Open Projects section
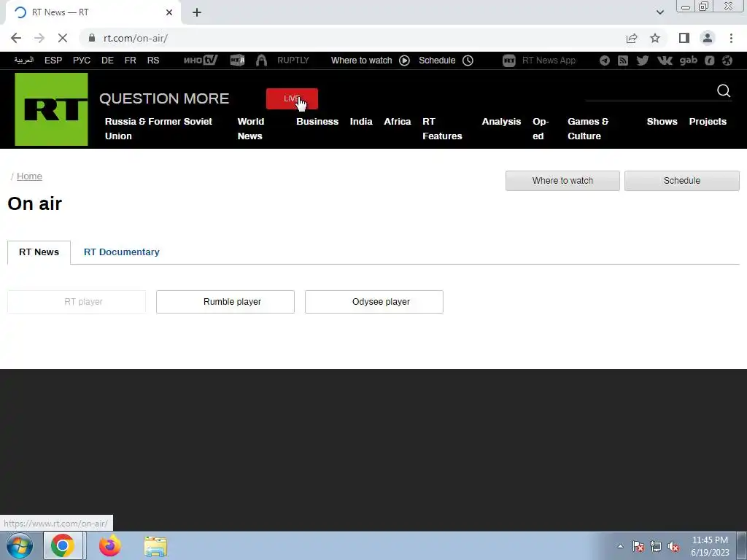This screenshot has height=560, width=747. 708,122
